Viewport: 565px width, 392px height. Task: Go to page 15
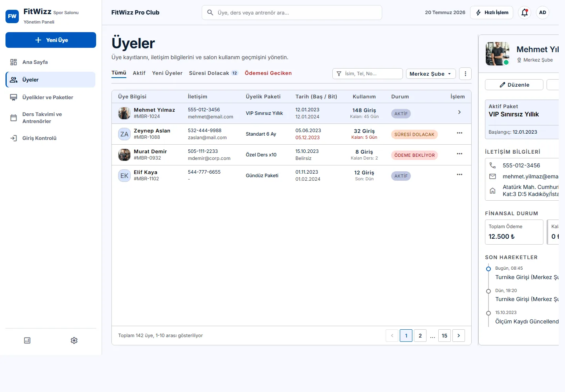[445, 336]
